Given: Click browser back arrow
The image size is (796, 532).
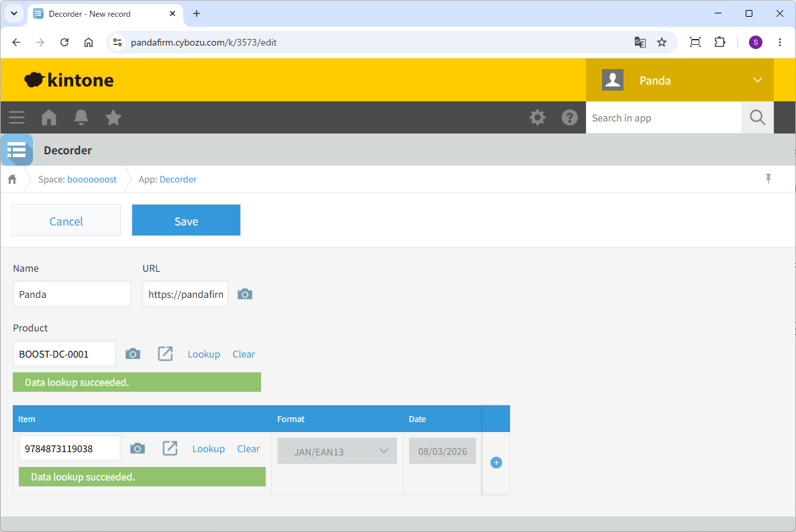Looking at the screenshot, I should (x=16, y=42).
